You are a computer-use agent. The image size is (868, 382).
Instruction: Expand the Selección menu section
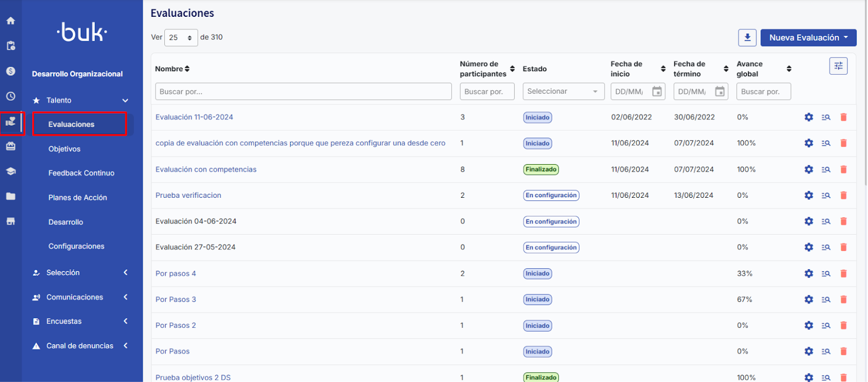[x=81, y=273]
